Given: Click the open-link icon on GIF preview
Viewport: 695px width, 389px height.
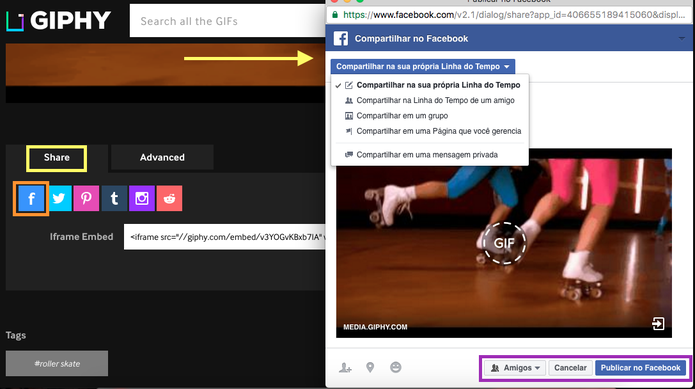Looking at the screenshot, I should coord(658,323).
